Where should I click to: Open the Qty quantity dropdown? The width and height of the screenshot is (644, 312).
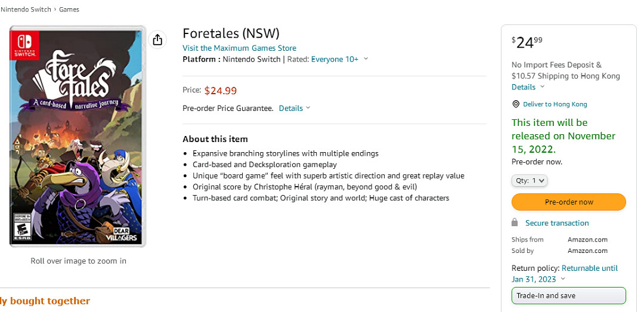(x=530, y=180)
